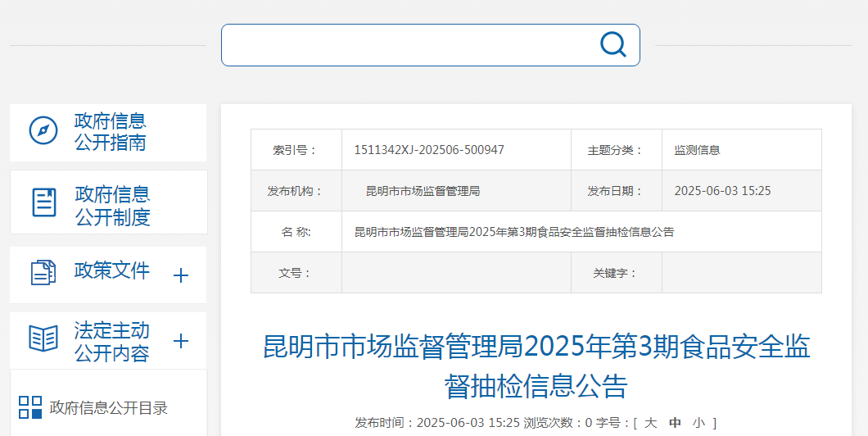Image resolution: width=868 pixels, height=436 pixels.
Task: Click the article headline 昆明市市场监督管理局2025年第3期
Action: (x=536, y=366)
